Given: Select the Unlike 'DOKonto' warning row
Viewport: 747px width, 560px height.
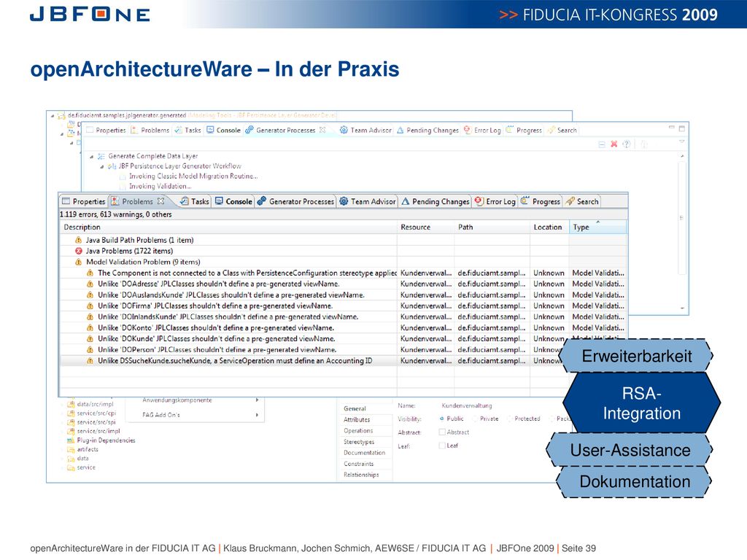Looking at the screenshot, I should click(x=343, y=327).
